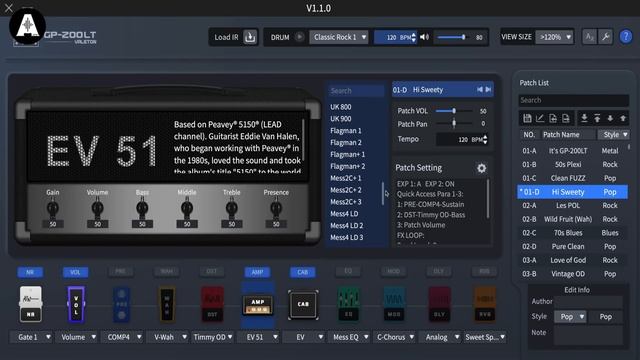Toggle the AMP module on/off label
The width and height of the screenshot is (640, 360).
pos(257,272)
